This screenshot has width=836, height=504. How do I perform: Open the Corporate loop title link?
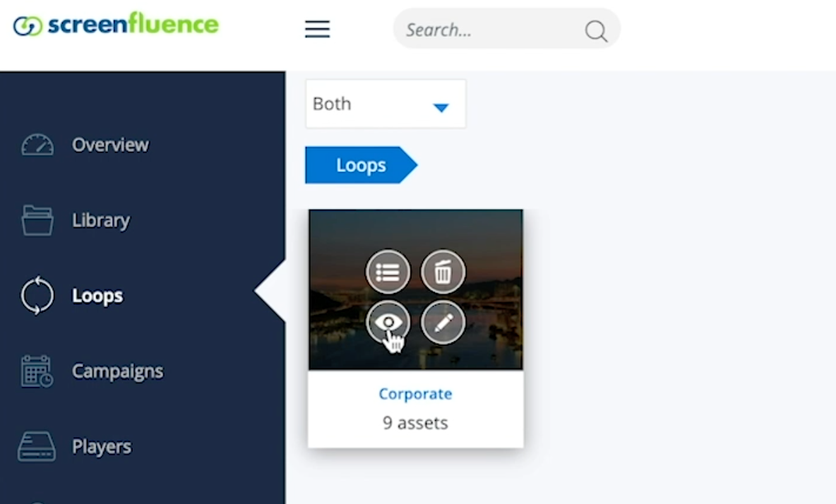415,394
